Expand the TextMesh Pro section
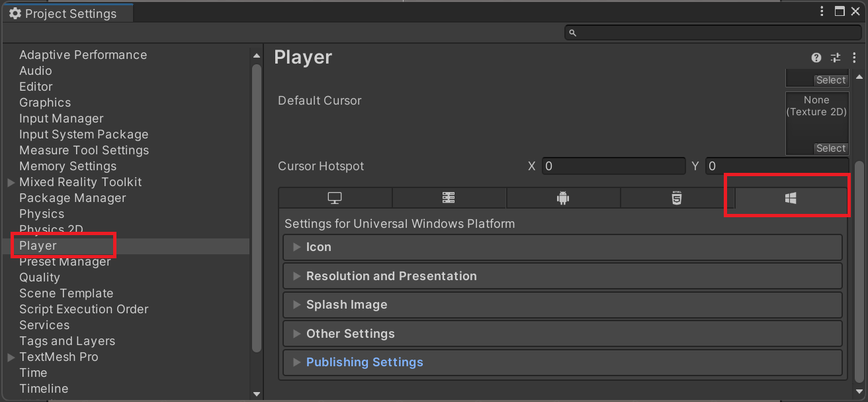 9,356
